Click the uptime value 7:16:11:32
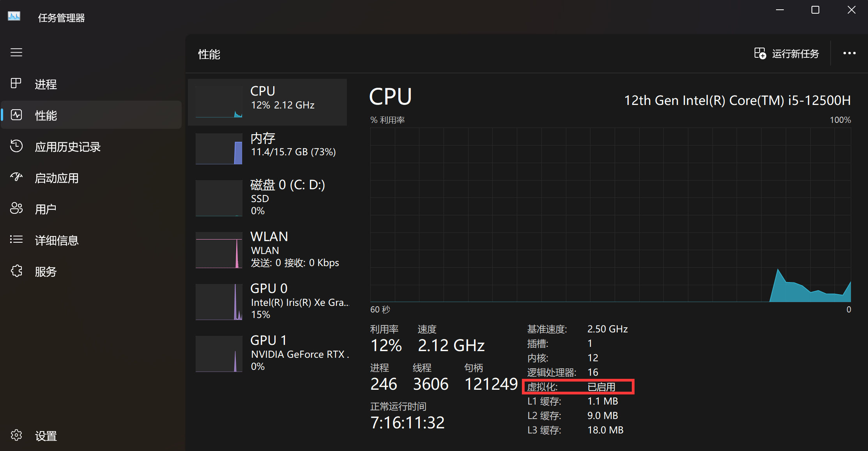 coord(407,423)
